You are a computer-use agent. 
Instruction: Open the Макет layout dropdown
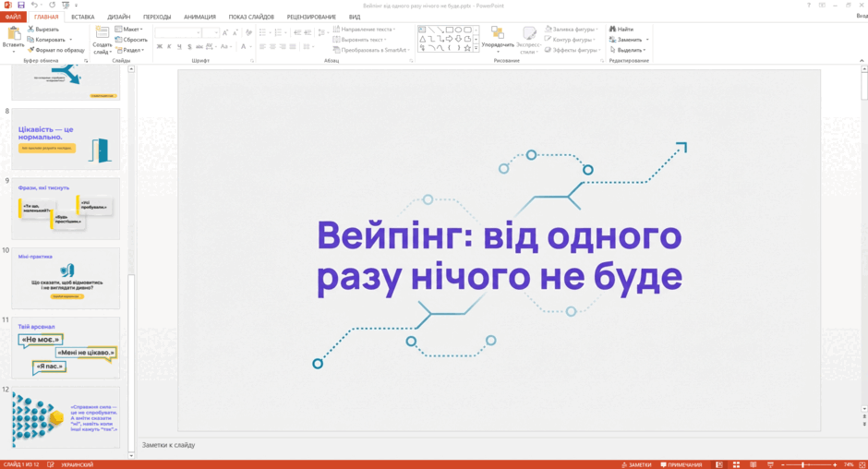(x=129, y=29)
